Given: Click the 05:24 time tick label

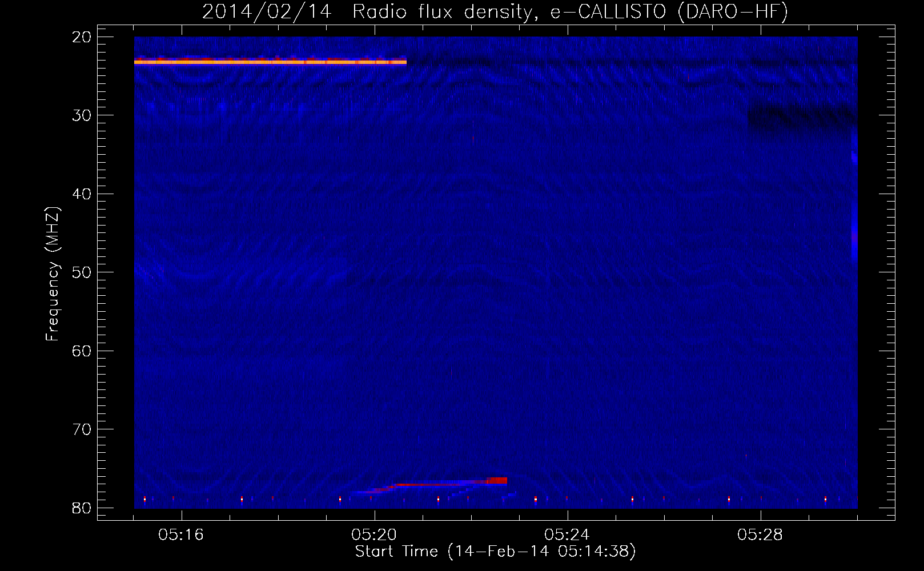Looking at the screenshot, I should click(568, 535).
